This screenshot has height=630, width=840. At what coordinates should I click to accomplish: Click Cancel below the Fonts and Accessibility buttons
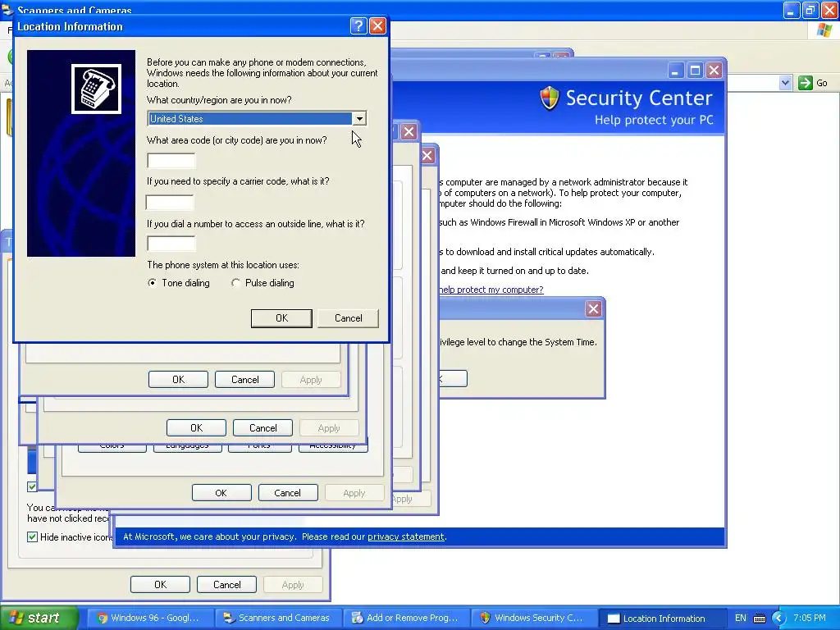click(288, 493)
